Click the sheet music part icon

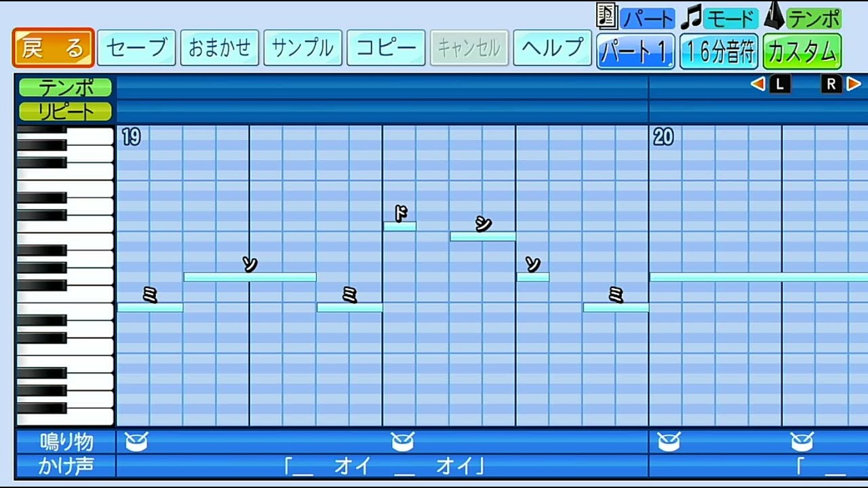(607, 16)
